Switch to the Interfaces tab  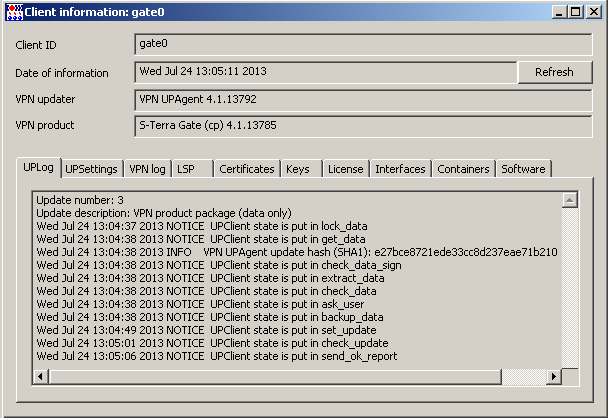pyautogui.click(x=401, y=169)
